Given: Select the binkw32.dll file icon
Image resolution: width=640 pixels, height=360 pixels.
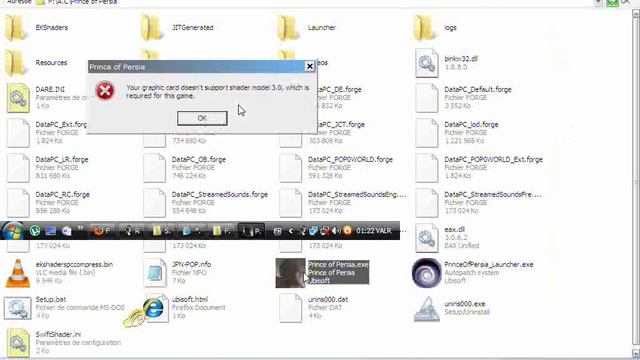Looking at the screenshot, I should tap(427, 63).
